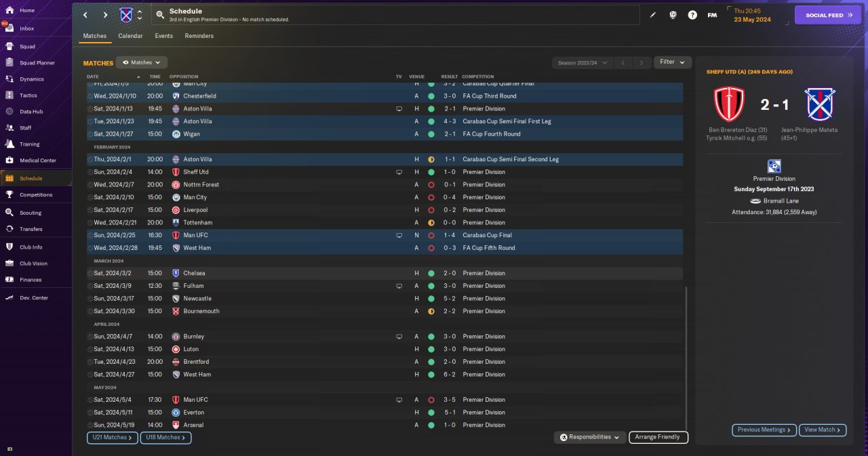Viewport: 868px width, 456px height.
Task: Click Sheff Utd crest in match panel
Action: [x=730, y=104]
